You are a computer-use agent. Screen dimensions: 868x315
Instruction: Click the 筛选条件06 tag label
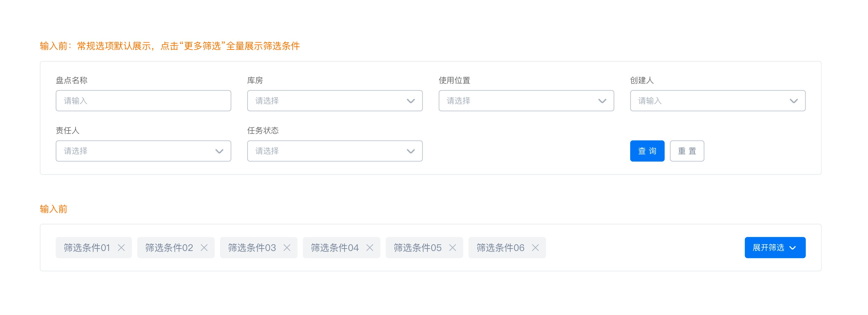coord(501,247)
